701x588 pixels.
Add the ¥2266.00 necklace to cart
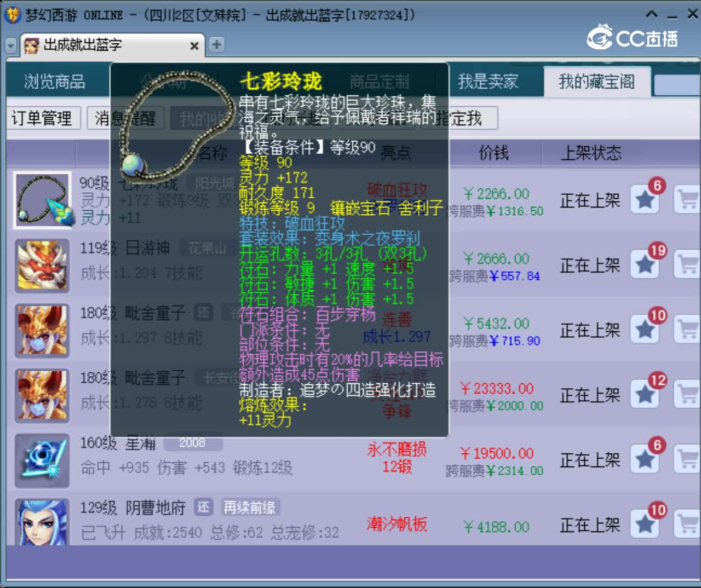pos(687,200)
